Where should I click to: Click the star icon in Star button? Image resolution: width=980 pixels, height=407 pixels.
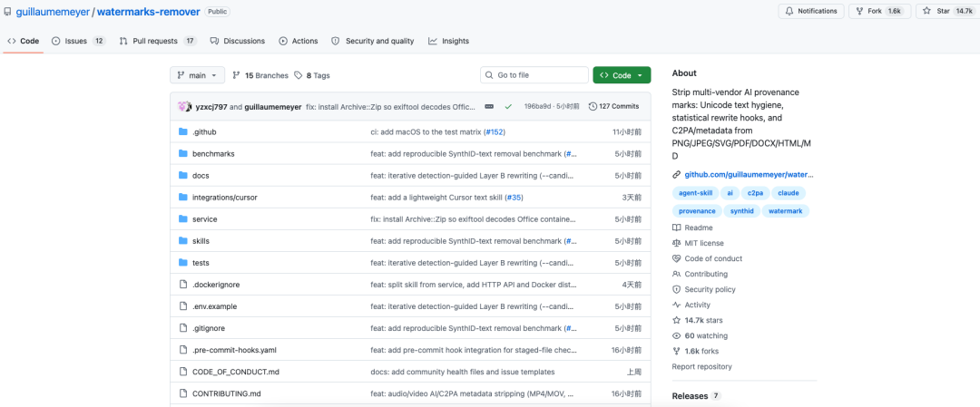coord(927,11)
